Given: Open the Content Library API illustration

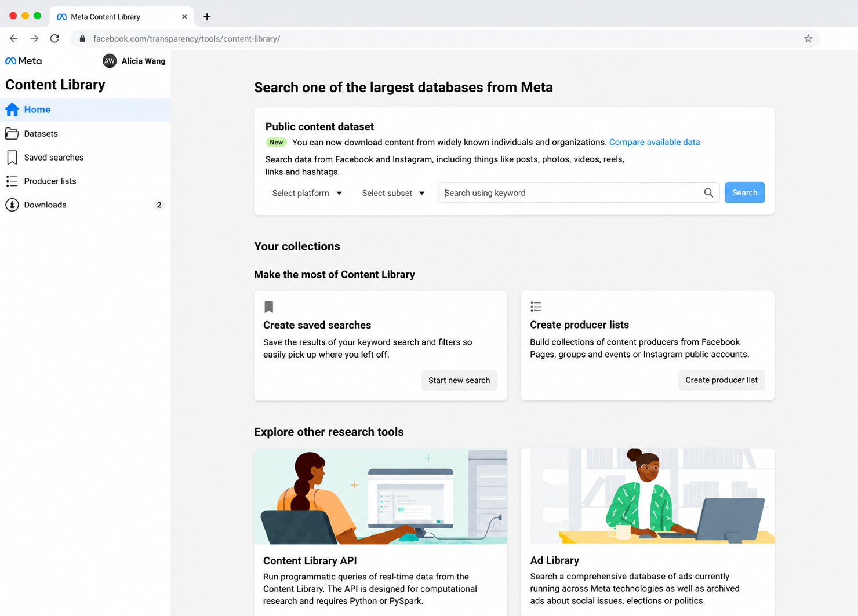Looking at the screenshot, I should point(380,497).
